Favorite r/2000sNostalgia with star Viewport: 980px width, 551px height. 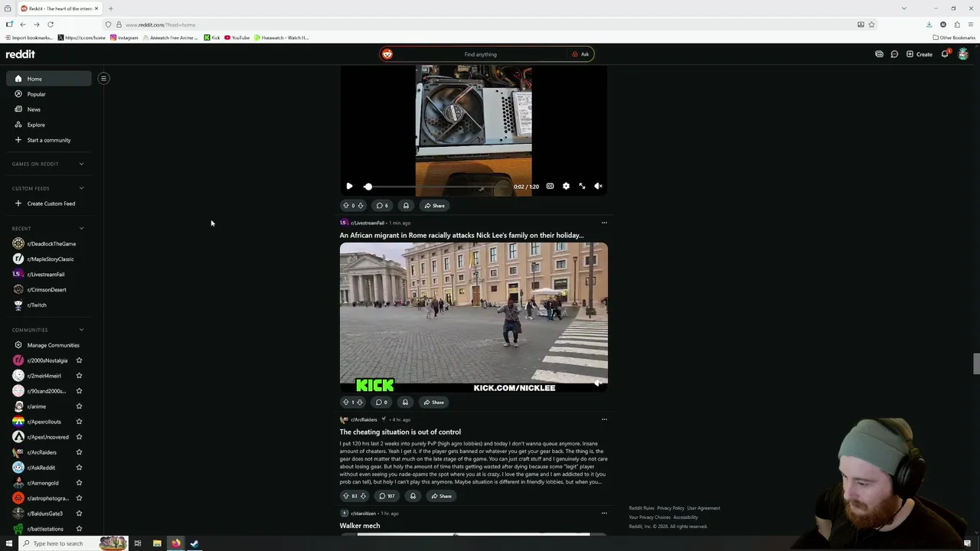point(79,360)
